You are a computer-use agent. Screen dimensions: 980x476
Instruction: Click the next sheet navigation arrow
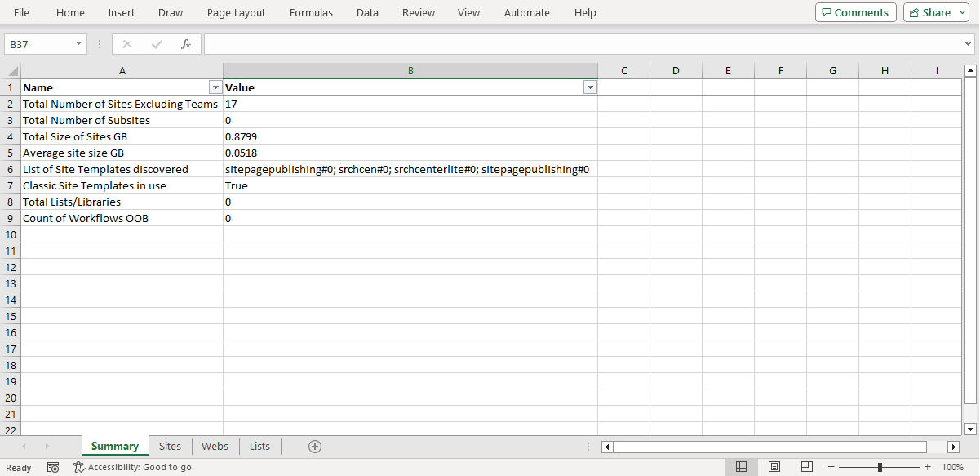click(47, 446)
